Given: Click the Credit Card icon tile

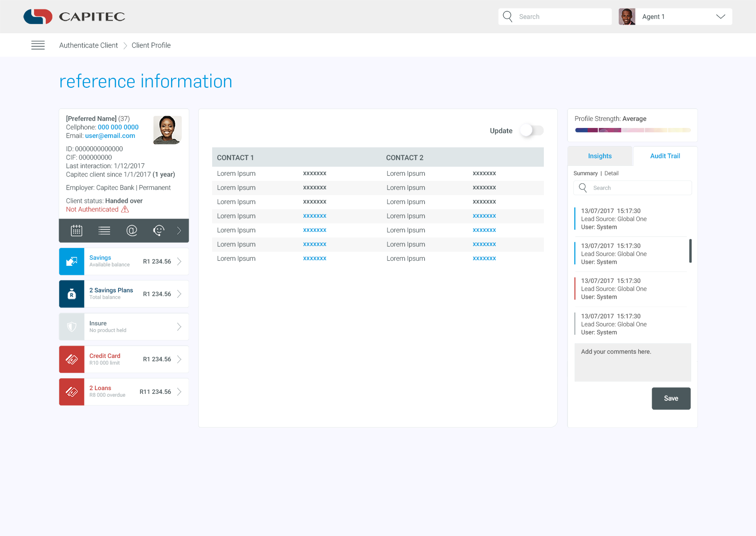Looking at the screenshot, I should pyautogui.click(x=72, y=359).
